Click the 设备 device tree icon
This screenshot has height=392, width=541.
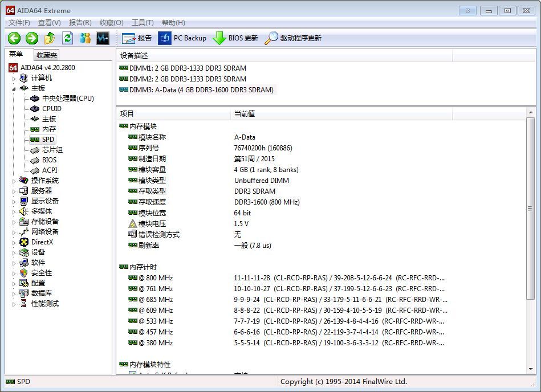(x=23, y=252)
